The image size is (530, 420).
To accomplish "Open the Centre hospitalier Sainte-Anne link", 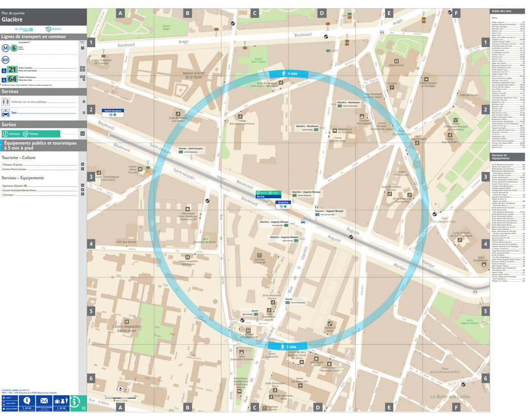I will pos(19,190).
